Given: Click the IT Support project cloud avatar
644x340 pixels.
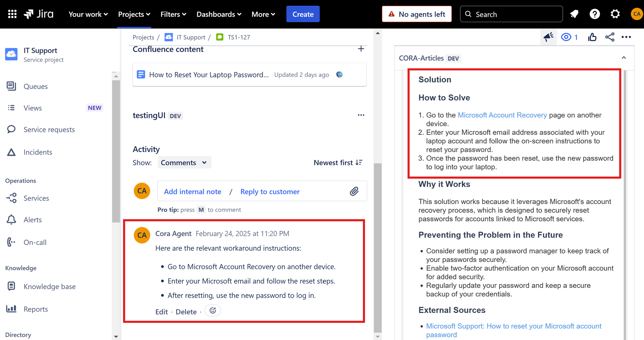Looking at the screenshot, I should point(11,54).
